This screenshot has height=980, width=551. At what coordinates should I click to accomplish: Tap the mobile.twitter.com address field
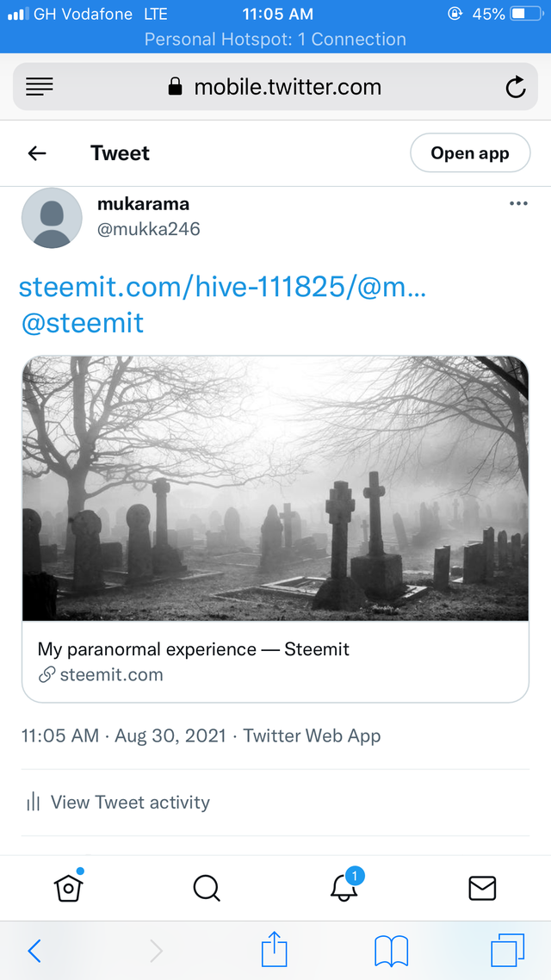(275, 87)
